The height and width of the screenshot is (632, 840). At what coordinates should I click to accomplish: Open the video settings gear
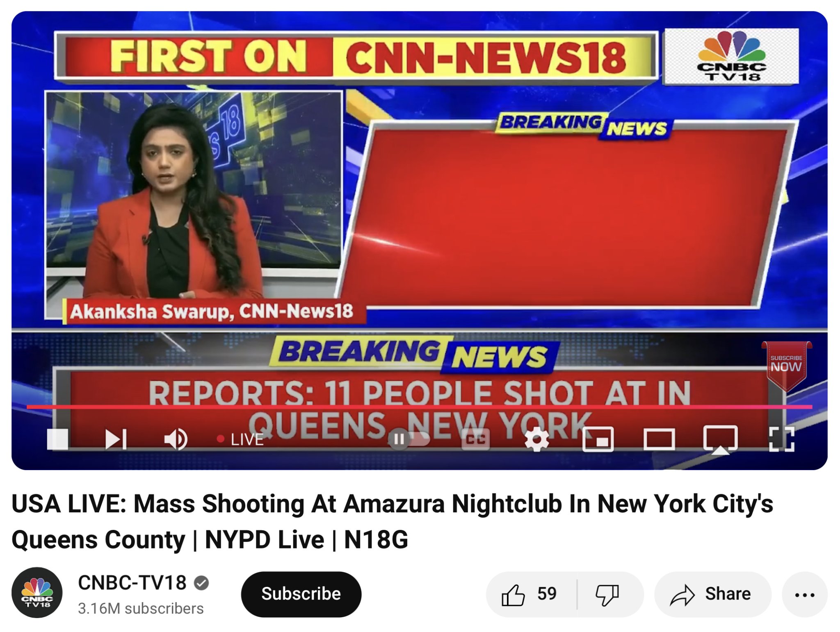coord(537,439)
